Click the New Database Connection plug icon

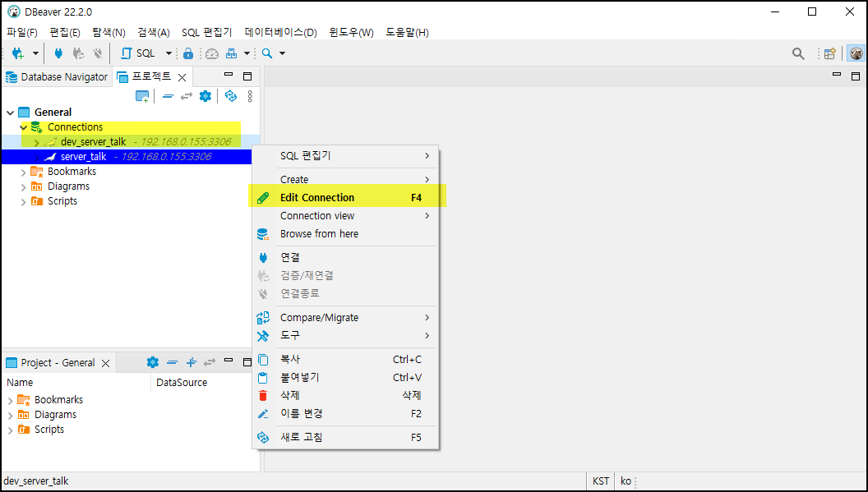[x=18, y=53]
